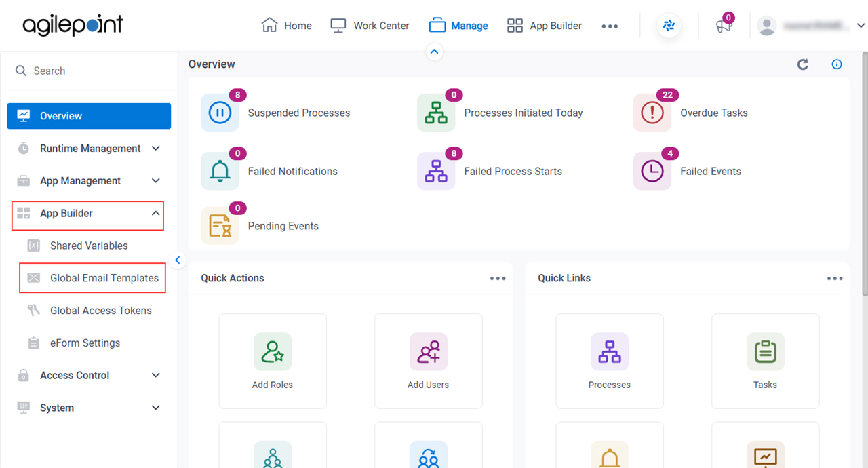Open Failed Notifications bell icon
The height and width of the screenshot is (468, 868).
coord(220,171)
